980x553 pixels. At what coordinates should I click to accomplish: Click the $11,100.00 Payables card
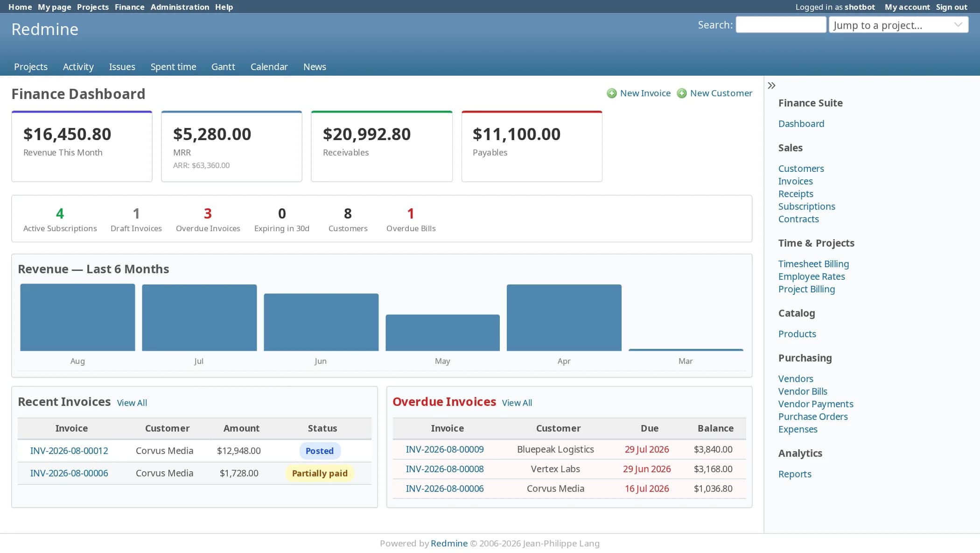click(532, 146)
